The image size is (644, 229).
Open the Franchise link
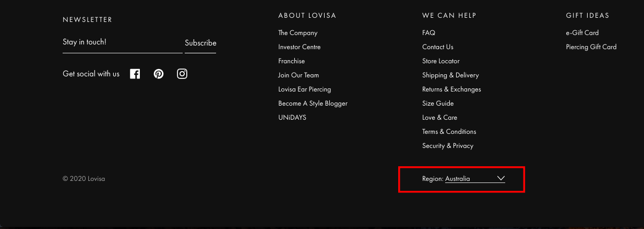[291, 61]
